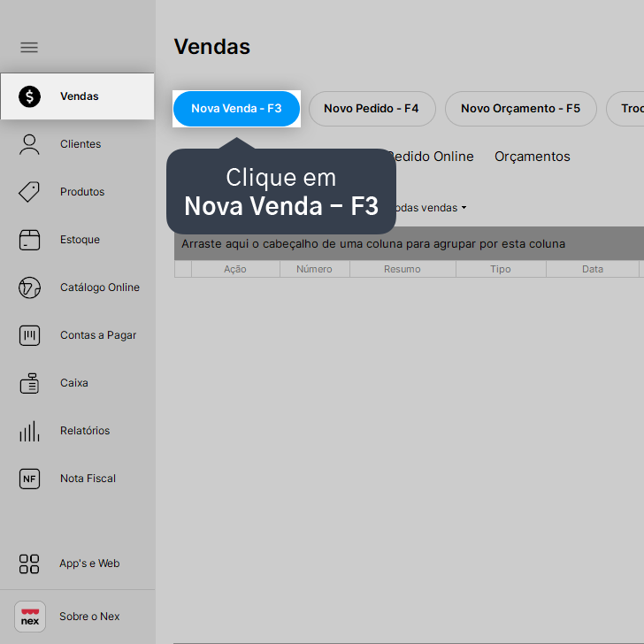Switch to the Orçamentos tab

point(533,157)
